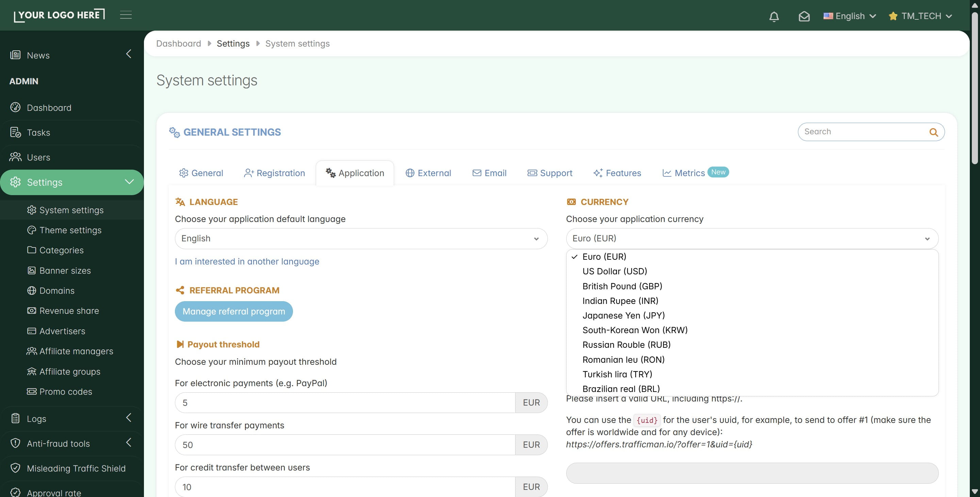Click electronic payments threshold field
The height and width of the screenshot is (497, 980).
345,402
